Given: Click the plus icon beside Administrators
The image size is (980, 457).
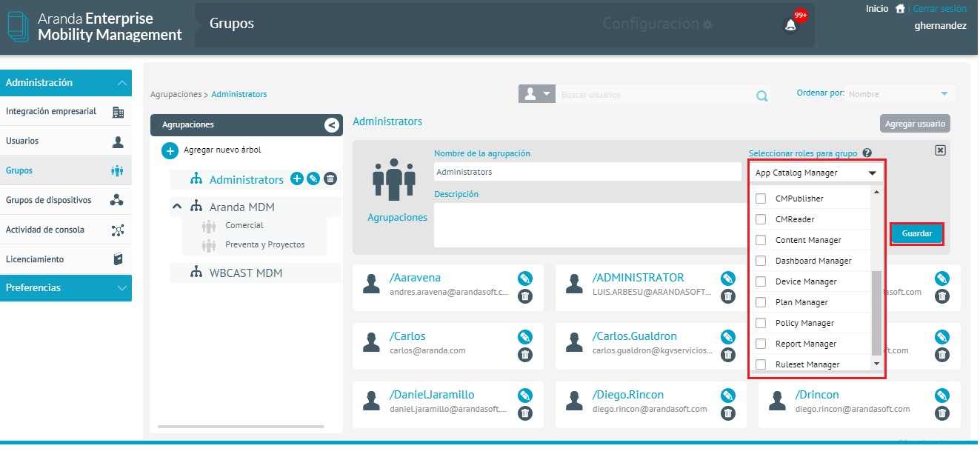Looking at the screenshot, I should point(296,179).
